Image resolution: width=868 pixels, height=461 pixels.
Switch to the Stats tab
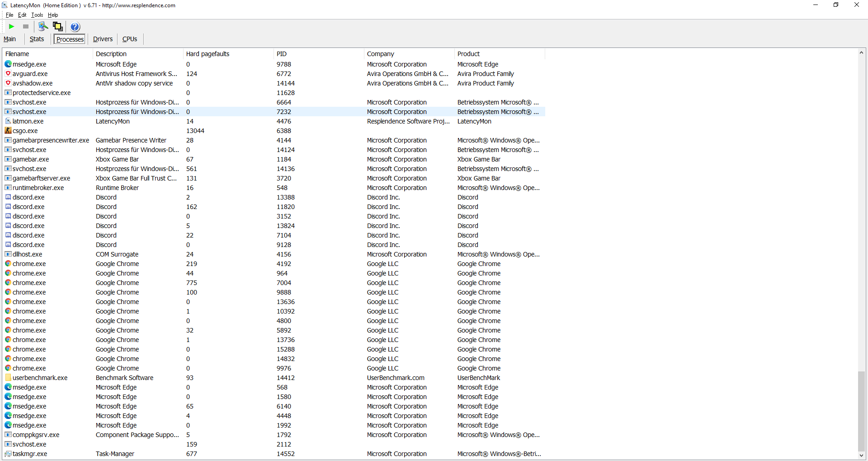pyautogui.click(x=37, y=39)
